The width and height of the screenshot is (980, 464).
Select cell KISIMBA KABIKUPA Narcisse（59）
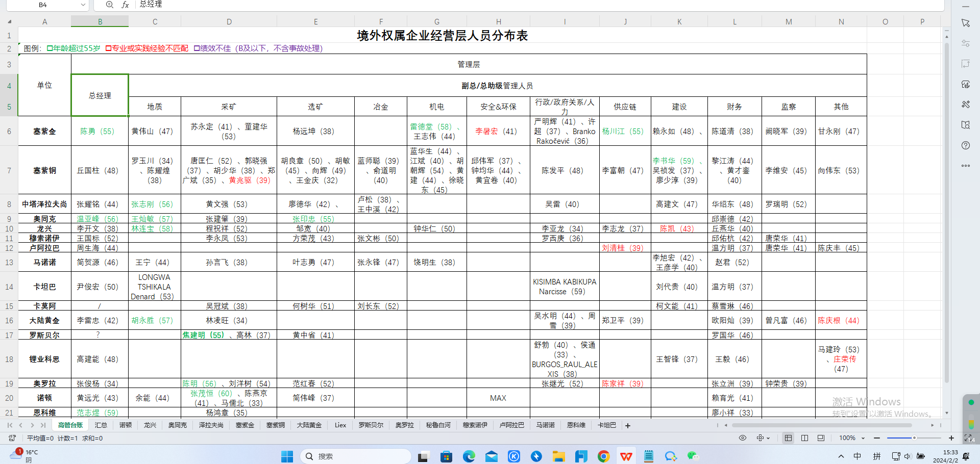565,287
